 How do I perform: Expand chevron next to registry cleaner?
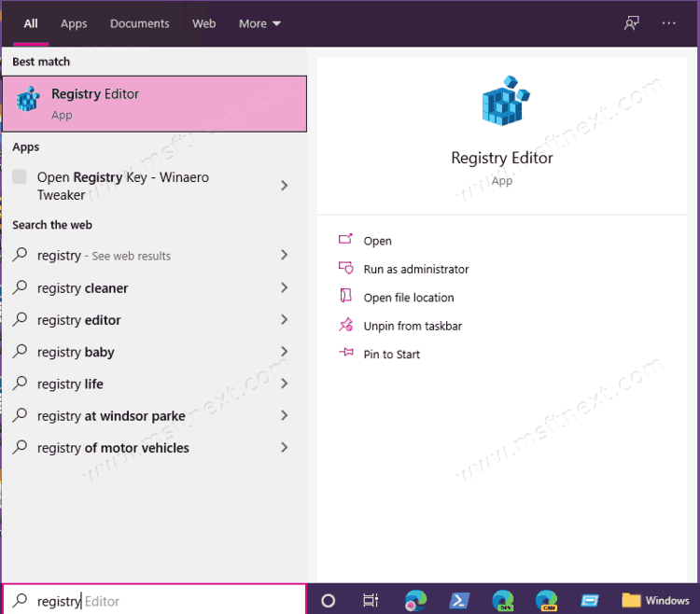285,287
